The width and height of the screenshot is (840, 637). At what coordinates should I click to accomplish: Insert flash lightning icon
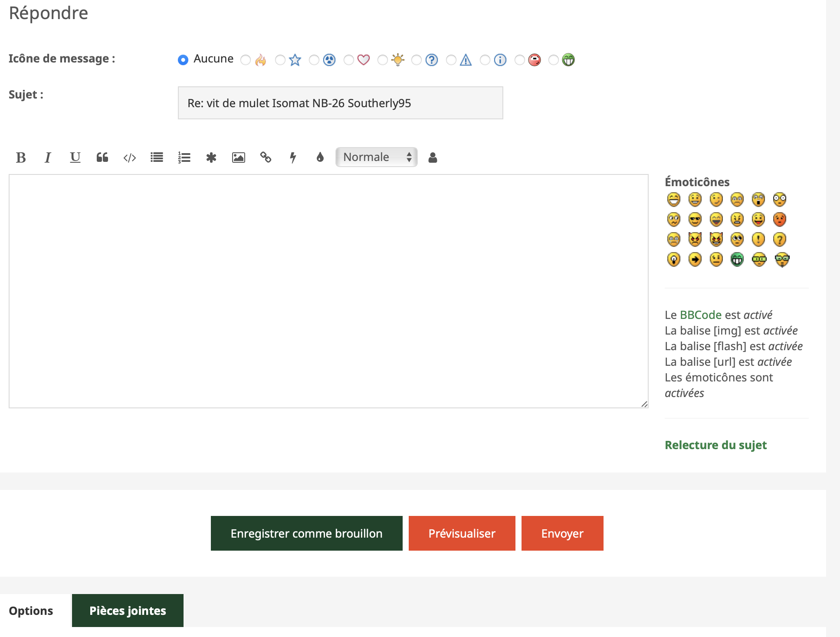click(293, 158)
